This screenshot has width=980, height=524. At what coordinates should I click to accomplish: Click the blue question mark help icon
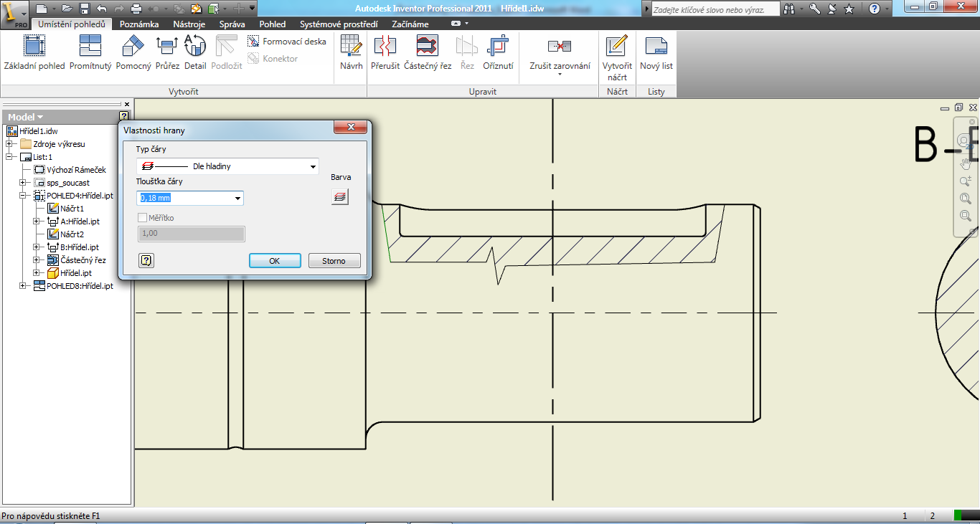click(x=875, y=9)
